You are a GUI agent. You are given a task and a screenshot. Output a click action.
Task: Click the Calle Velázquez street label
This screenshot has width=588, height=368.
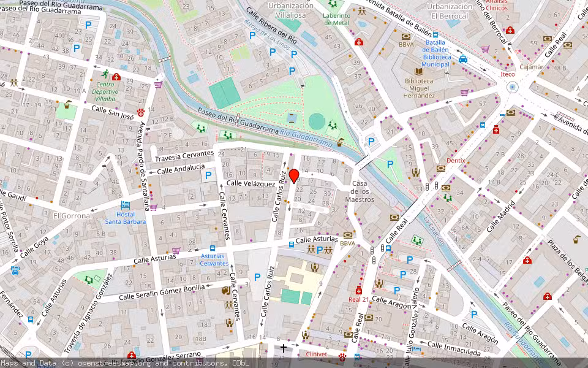(251, 183)
